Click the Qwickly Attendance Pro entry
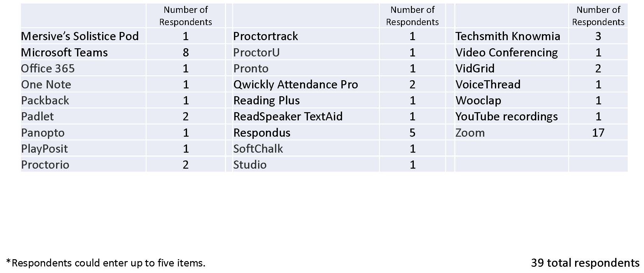The width and height of the screenshot is (644, 273). pos(296,85)
